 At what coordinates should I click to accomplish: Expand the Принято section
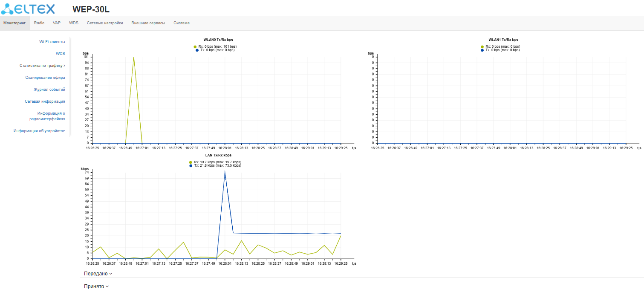tap(96, 286)
